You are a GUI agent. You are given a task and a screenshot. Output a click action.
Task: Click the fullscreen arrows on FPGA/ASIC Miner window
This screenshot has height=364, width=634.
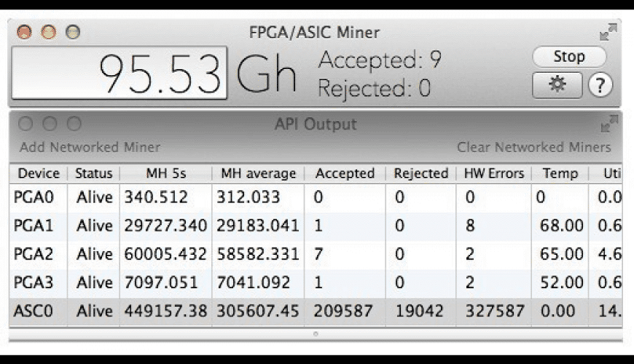point(608,33)
